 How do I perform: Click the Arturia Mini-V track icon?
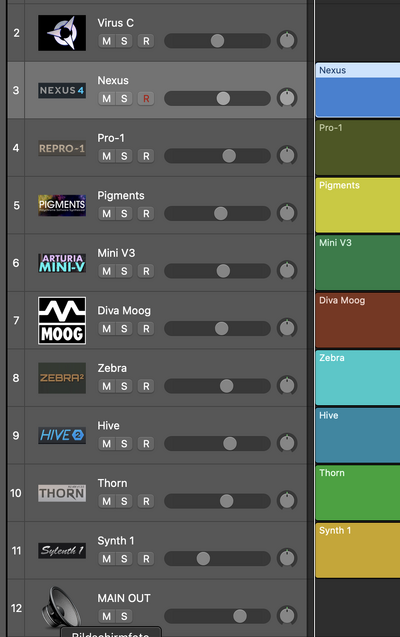tap(62, 263)
